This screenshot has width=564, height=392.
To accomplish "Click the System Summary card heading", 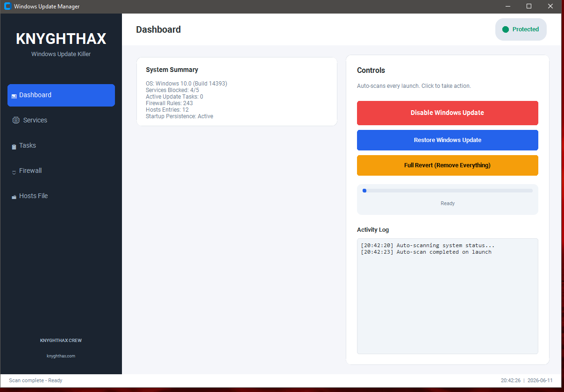I will tap(172, 70).
